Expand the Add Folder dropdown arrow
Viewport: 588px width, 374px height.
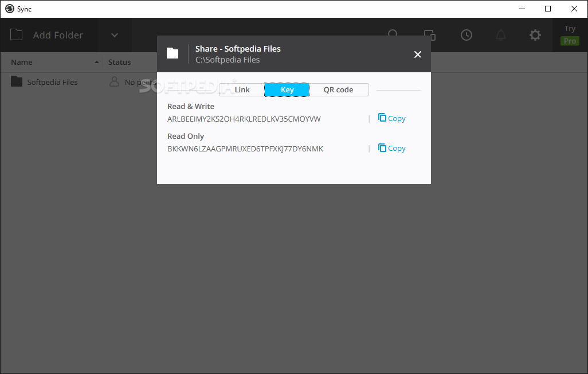click(x=115, y=36)
